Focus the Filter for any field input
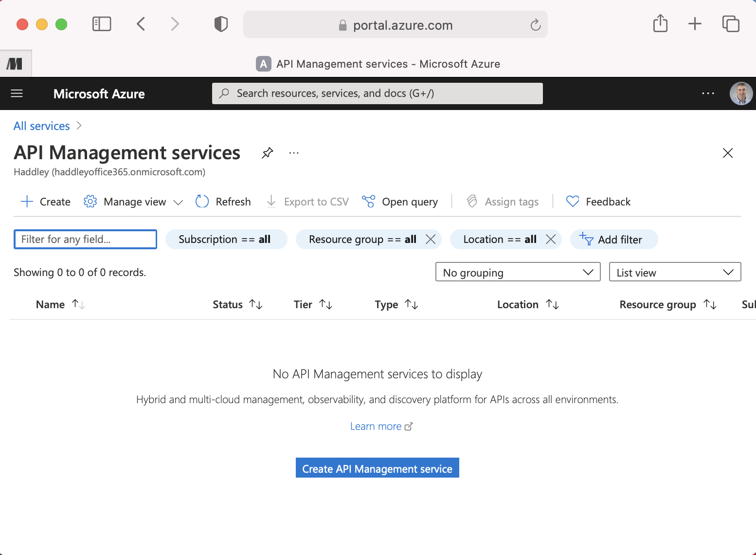Viewport: 756px width, 555px height. [x=85, y=239]
